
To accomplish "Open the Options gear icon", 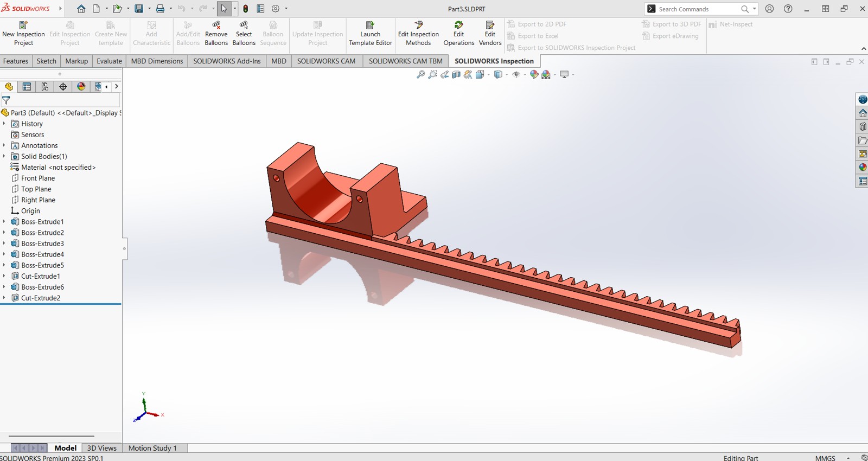I will (x=276, y=9).
